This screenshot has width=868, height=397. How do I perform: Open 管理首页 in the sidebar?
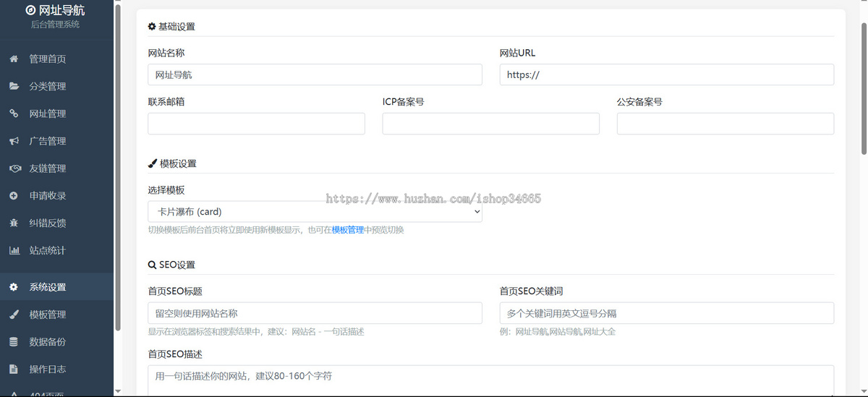coord(56,59)
